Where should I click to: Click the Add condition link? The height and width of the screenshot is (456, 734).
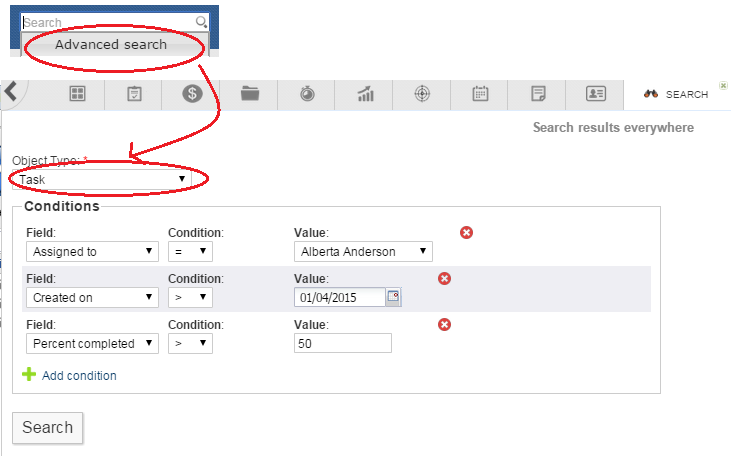pos(78,376)
